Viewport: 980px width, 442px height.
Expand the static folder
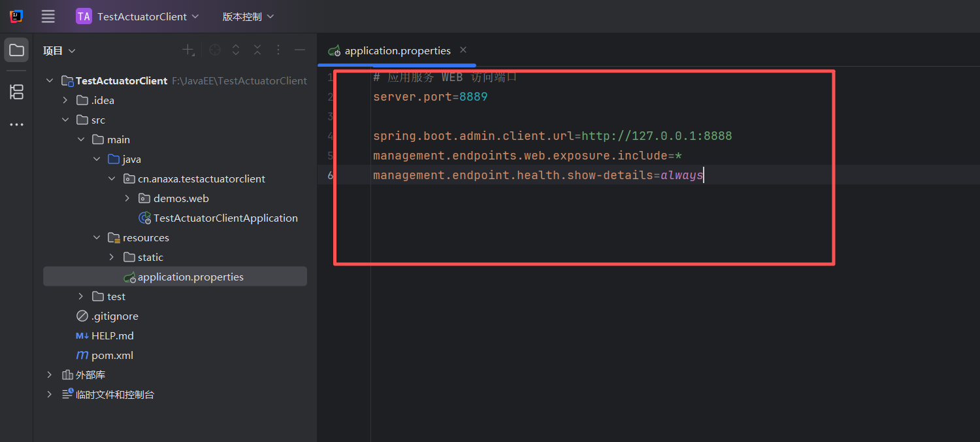click(112, 257)
